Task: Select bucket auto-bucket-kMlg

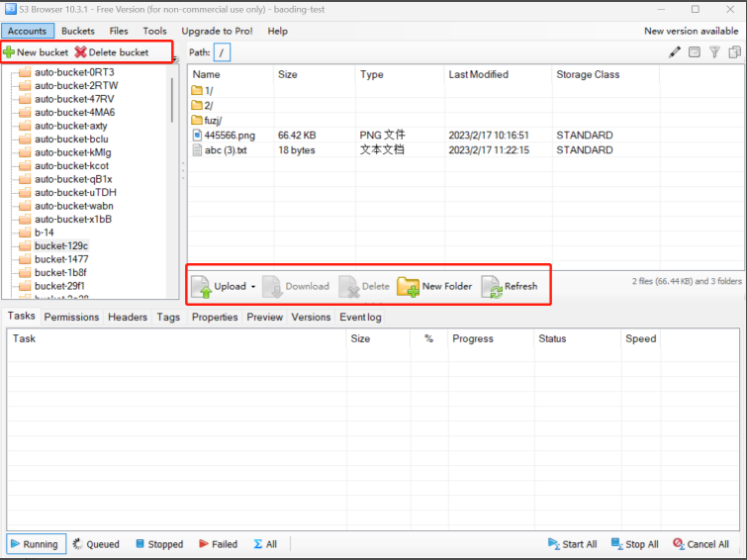Action: click(73, 152)
